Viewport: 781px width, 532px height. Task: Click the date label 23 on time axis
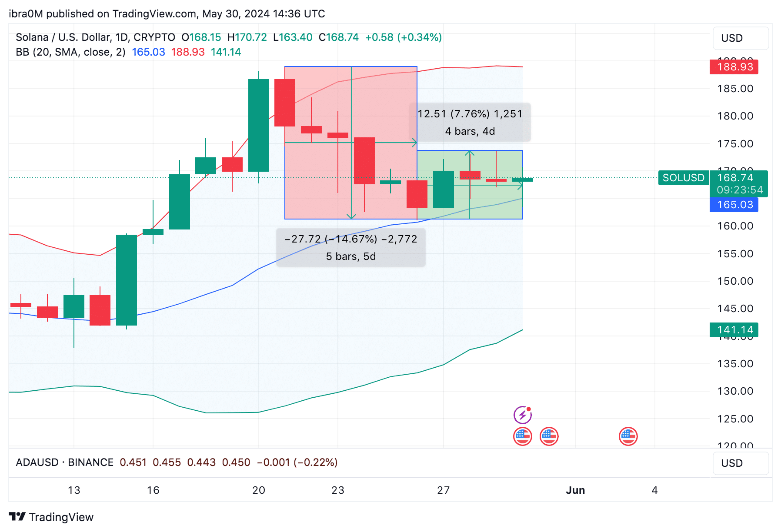point(338,490)
